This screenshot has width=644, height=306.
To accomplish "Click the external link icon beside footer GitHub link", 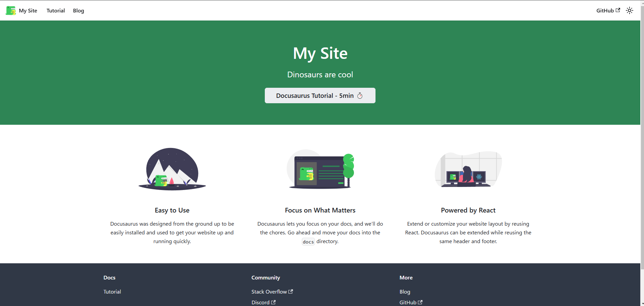I will point(420,302).
